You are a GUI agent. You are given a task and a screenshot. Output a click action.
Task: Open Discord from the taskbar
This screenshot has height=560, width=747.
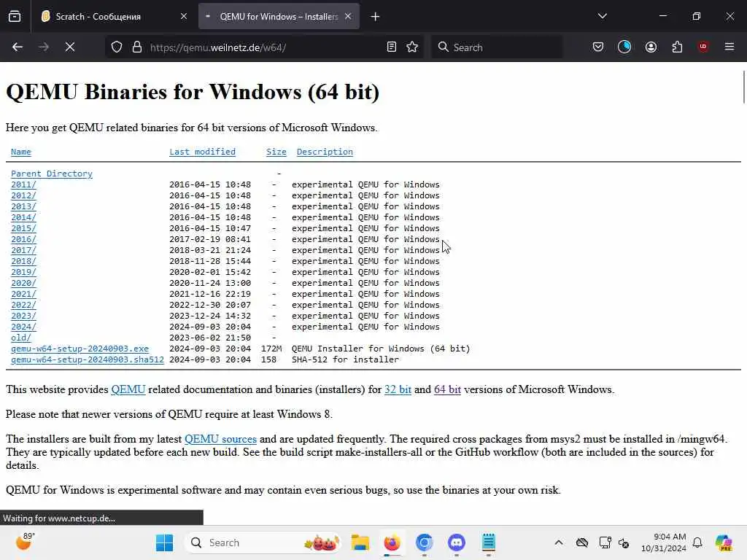click(x=457, y=542)
